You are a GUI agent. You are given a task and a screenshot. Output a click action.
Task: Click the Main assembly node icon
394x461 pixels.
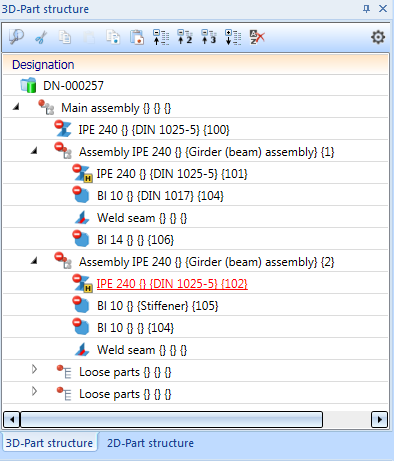(x=46, y=107)
